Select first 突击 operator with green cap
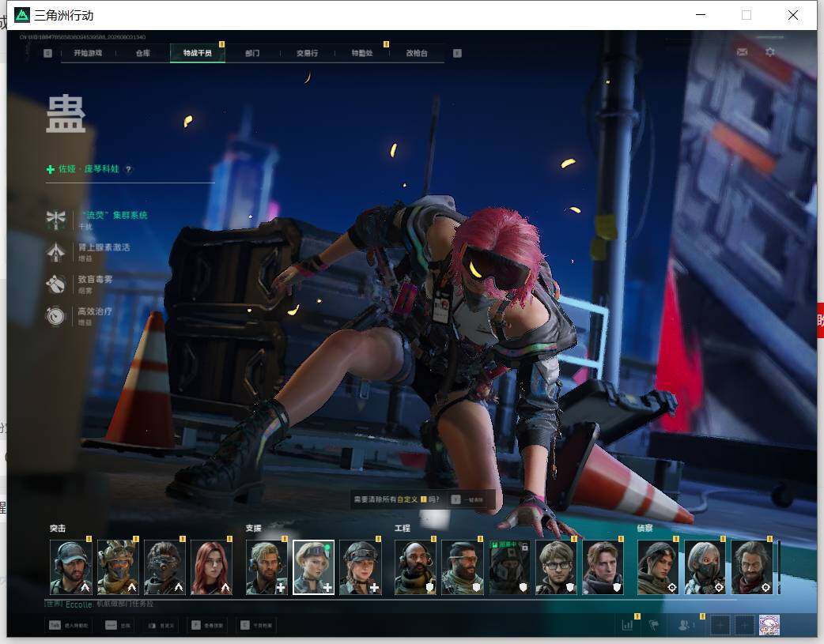The width and height of the screenshot is (824, 644). click(71, 567)
